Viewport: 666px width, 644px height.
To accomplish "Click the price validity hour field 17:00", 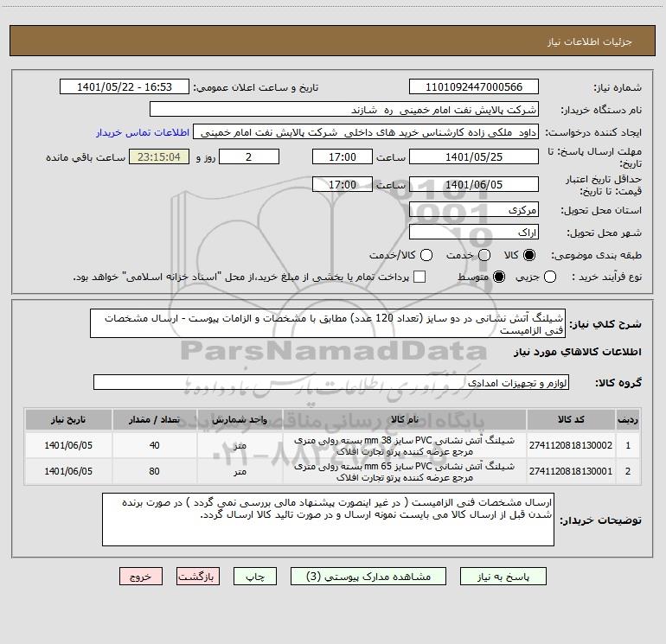I will coord(343,184).
